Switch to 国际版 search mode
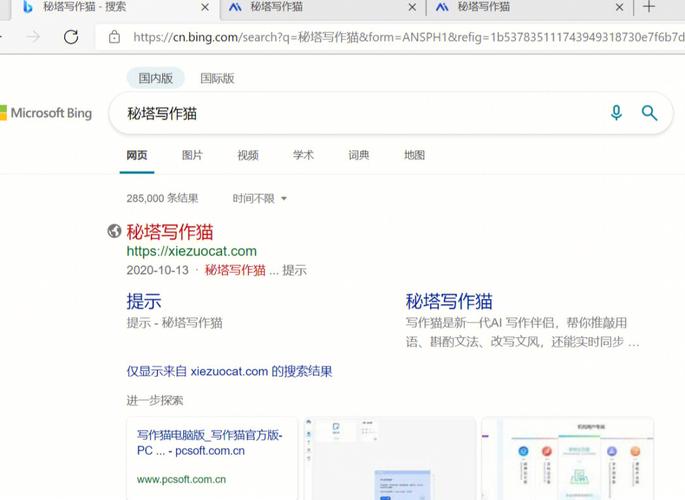685x500 pixels. point(217,78)
